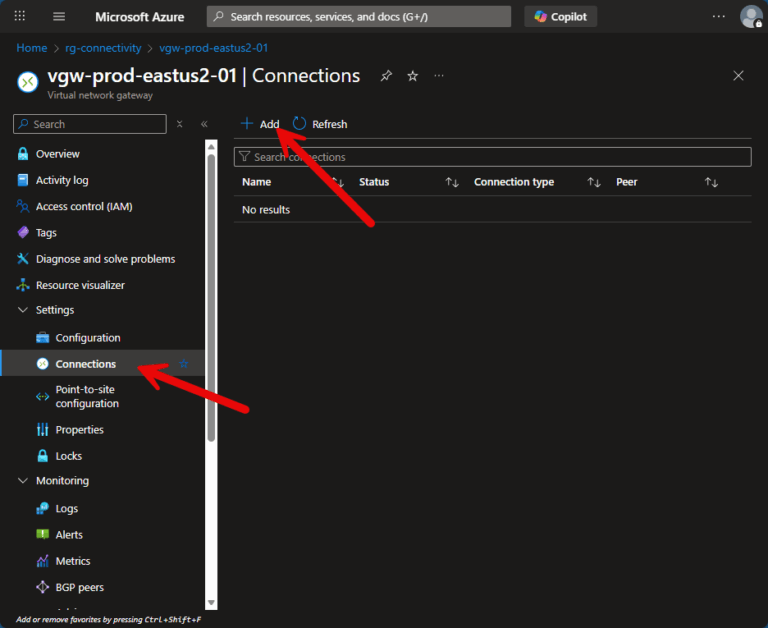The image size is (768, 628).
Task: Open Logs under Monitoring
Action: pyautogui.click(x=67, y=508)
